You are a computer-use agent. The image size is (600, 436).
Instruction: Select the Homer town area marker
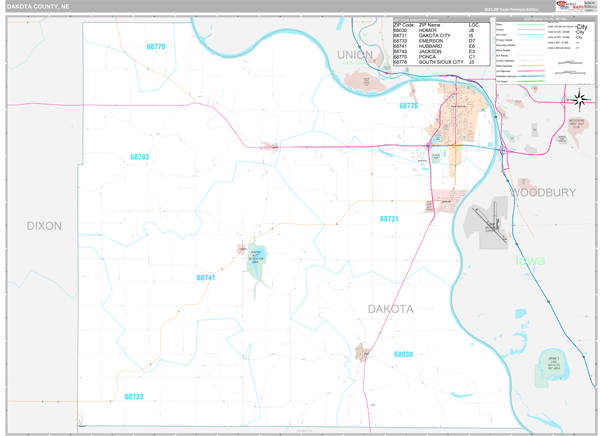(362, 351)
